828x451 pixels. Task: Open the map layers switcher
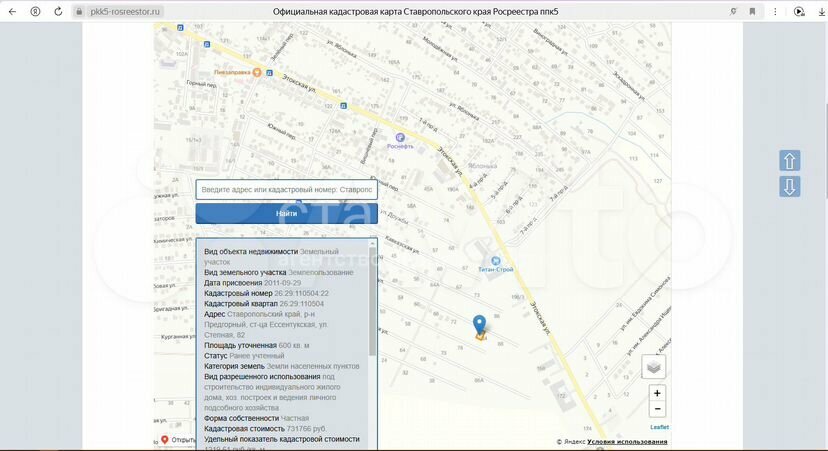(x=653, y=367)
